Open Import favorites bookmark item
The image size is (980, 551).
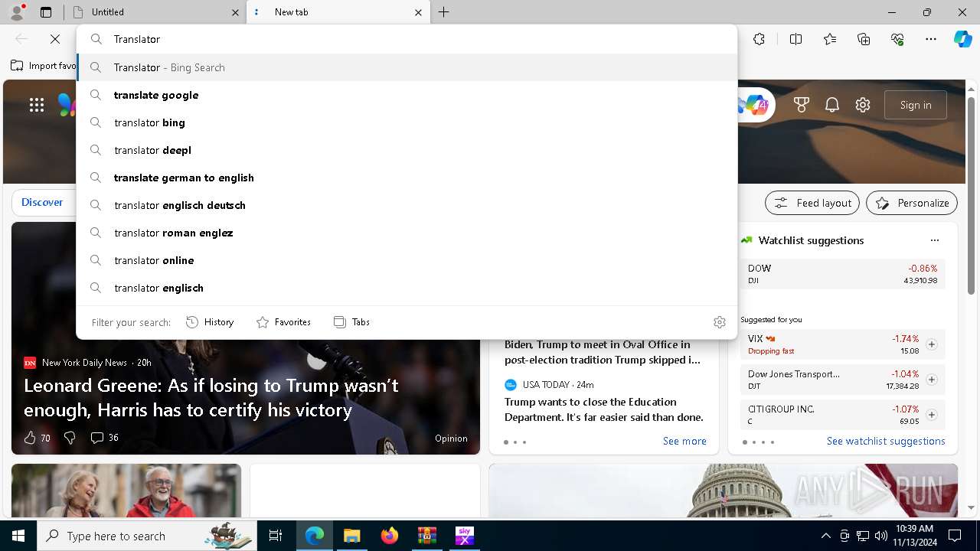tap(44, 66)
